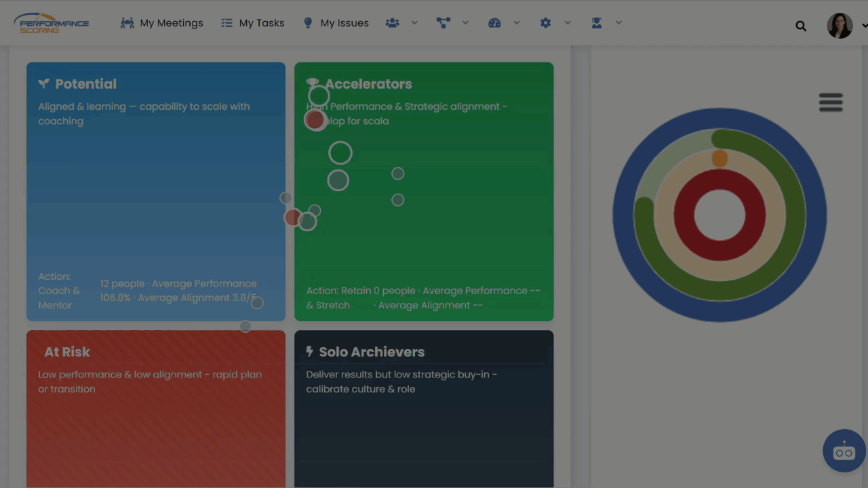Open the chatbot assistant button

pyautogui.click(x=844, y=451)
